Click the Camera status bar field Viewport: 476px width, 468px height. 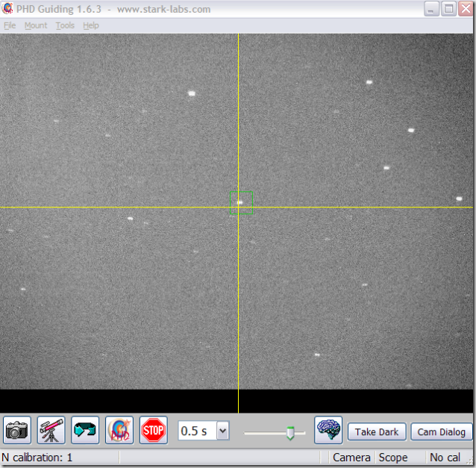pos(351,458)
